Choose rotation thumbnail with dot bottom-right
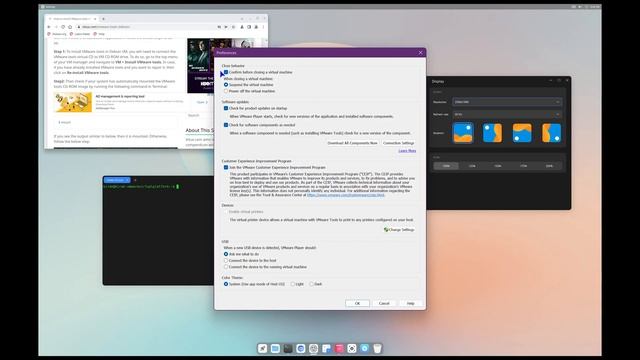Viewport: 640px width, 360px height. [x=551, y=133]
